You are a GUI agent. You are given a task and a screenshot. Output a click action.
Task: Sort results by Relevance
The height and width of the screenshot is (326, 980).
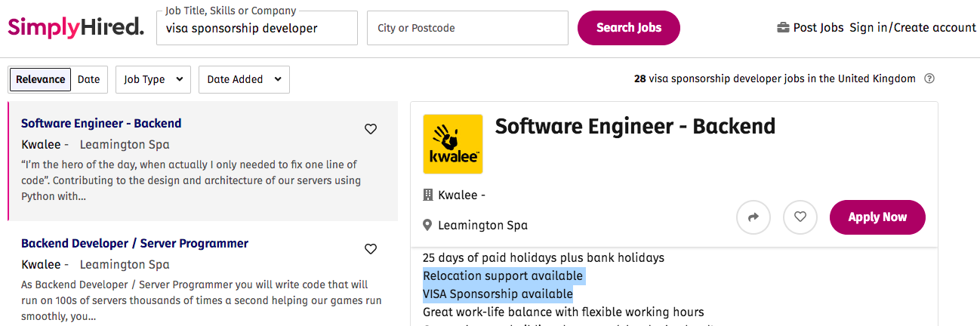(x=41, y=79)
